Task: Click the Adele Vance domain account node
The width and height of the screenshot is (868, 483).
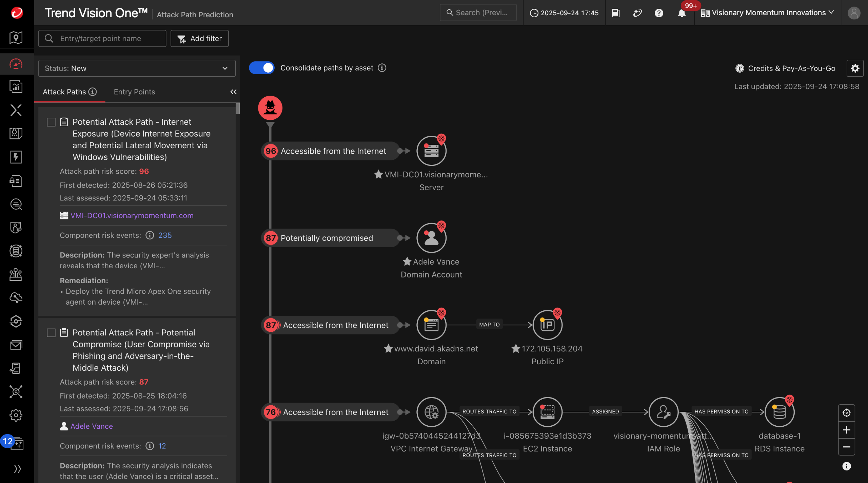Action: click(x=431, y=238)
